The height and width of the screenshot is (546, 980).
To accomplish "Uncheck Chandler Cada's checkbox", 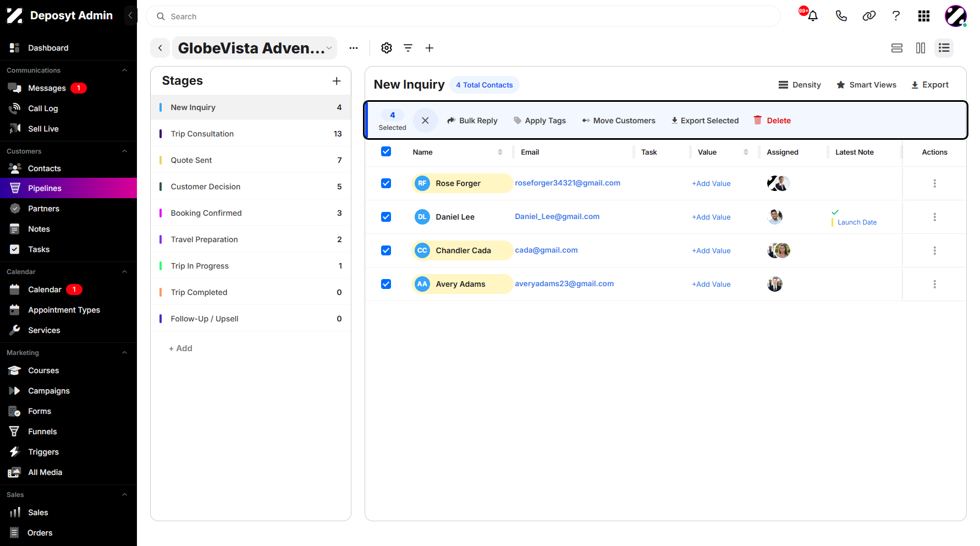I will 386,250.
